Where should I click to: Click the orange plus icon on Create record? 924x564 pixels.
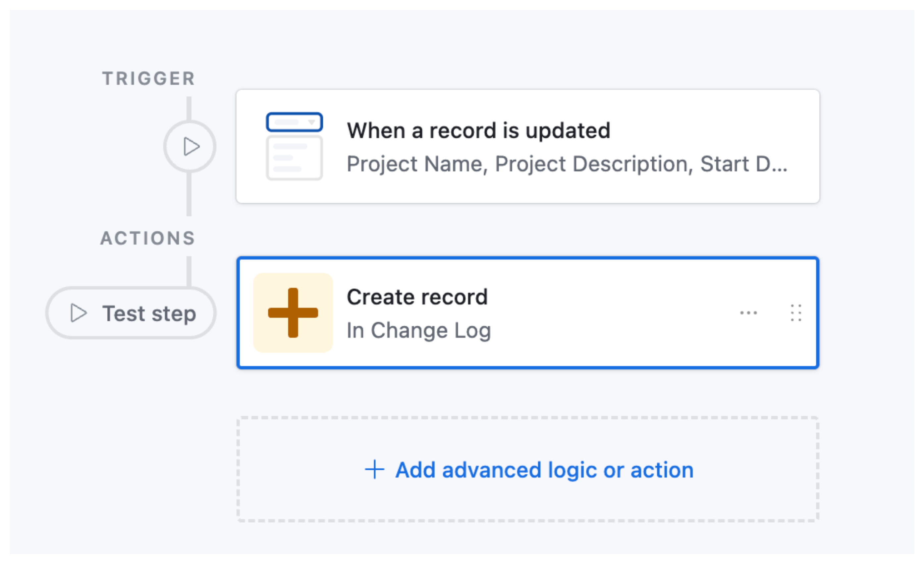coord(293,313)
